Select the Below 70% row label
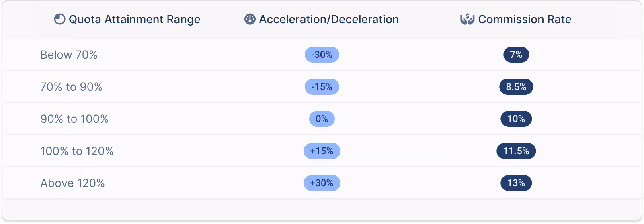This screenshot has width=644, height=224. (x=69, y=55)
